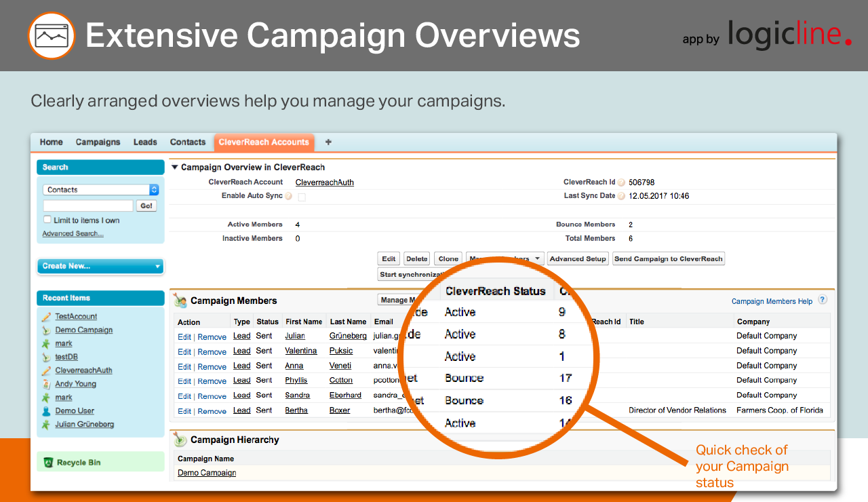
Task: Select the Campaigns tab
Action: click(98, 142)
